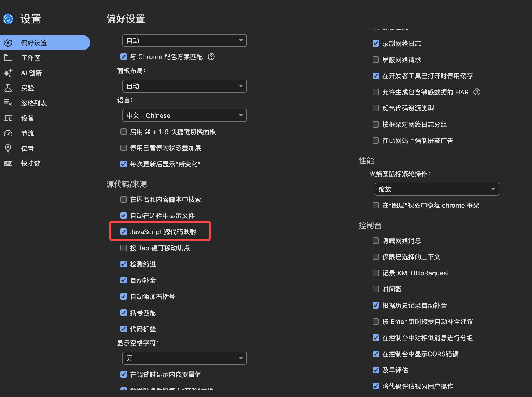Enable 颜色代码资源类型
The height and width of the screenshot is (397, 532).
tap(376, 108)
